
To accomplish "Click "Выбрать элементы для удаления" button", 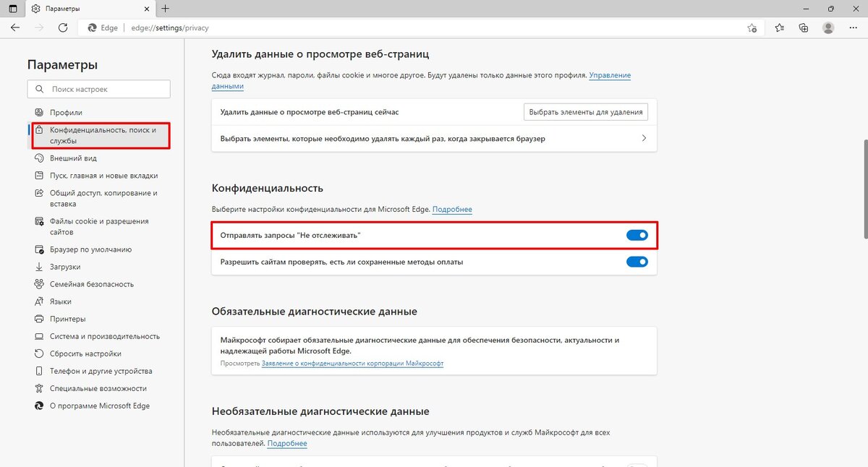I will point(585,112).
